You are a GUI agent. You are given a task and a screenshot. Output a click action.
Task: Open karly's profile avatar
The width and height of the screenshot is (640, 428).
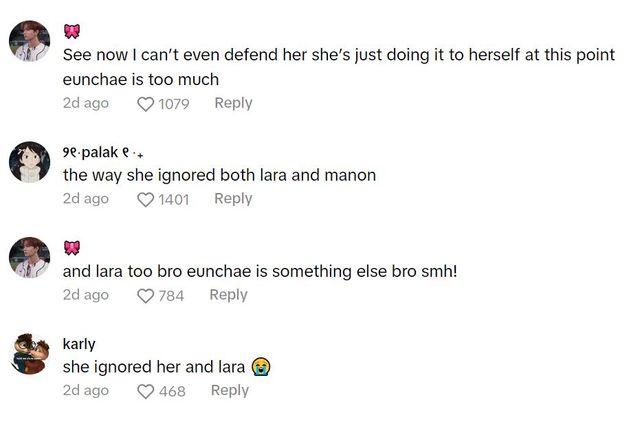(29, 353)
